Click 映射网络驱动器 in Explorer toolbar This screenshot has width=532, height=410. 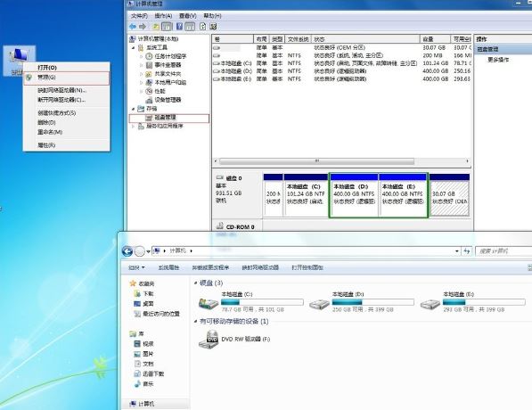tap(260, 267)
